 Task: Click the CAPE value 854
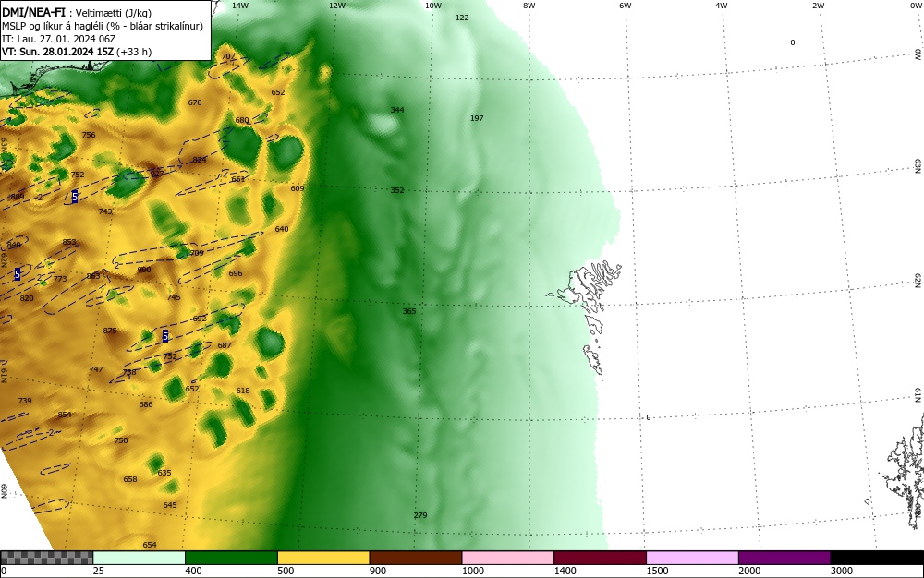tap(65, 415)
